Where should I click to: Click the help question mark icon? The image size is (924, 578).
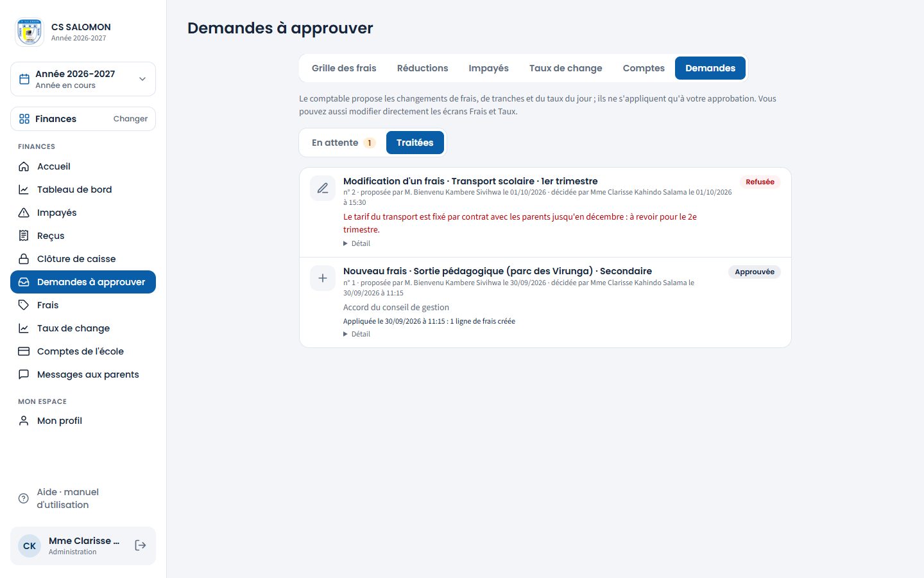(24, 498)
